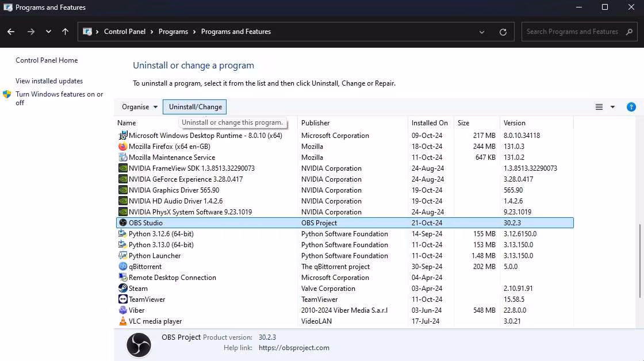Click the Viber Media publisher cell

tap(344, 310)
